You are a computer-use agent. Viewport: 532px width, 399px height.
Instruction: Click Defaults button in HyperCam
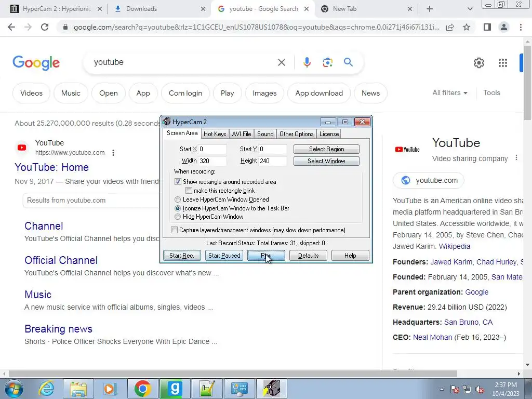click(308, 256)
